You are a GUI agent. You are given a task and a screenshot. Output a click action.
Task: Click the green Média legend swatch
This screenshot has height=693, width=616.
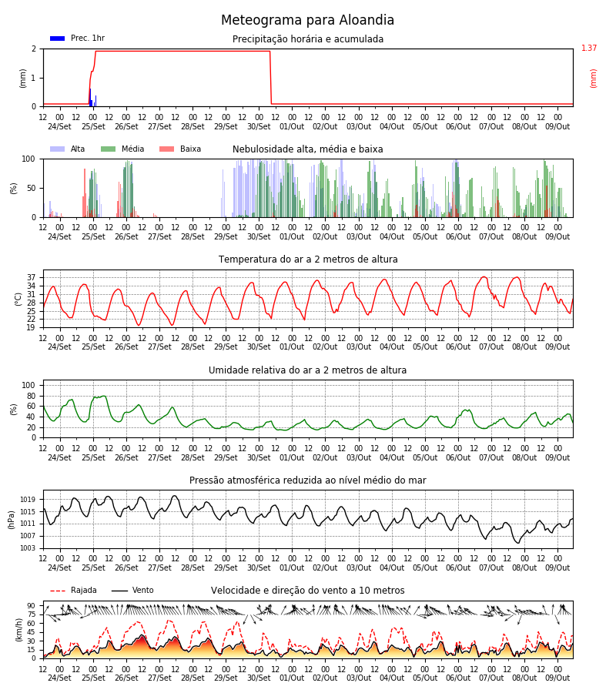[x=109, y=149]
